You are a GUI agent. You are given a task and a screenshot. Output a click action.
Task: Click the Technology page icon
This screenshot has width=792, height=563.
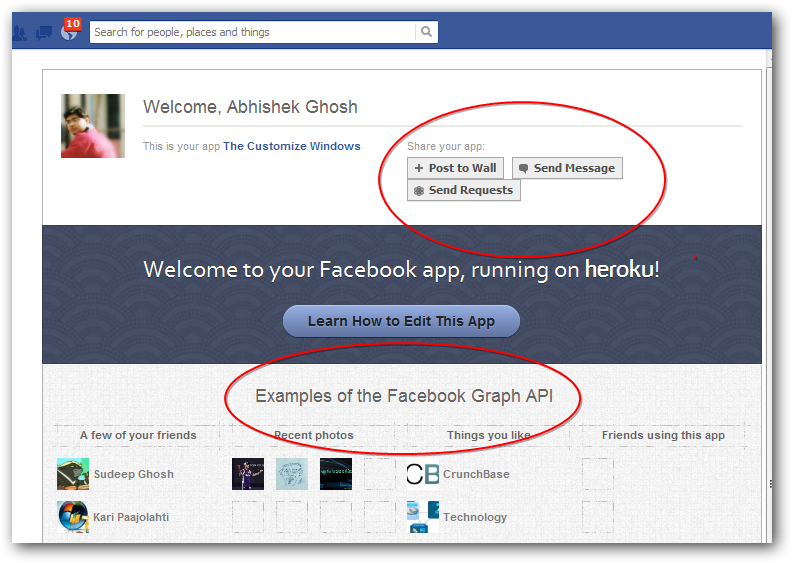(423, 517)
